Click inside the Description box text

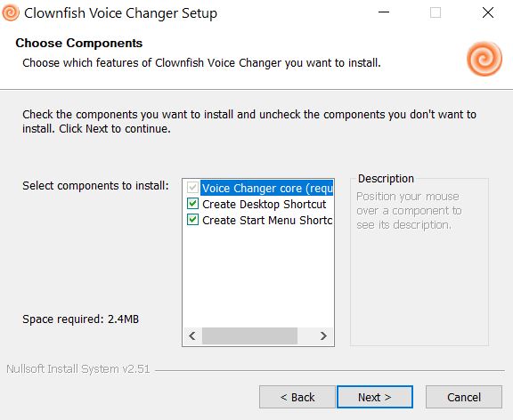coord(409,211)
